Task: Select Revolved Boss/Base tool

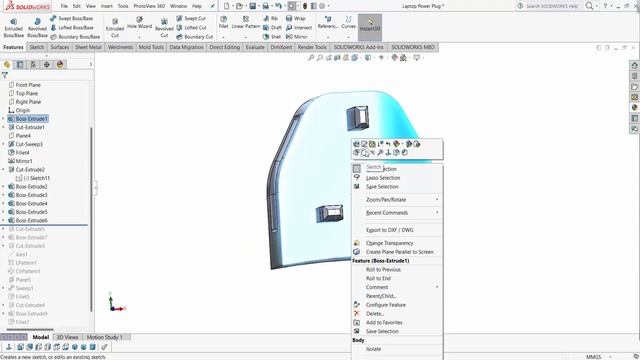Action: (37, 27)
